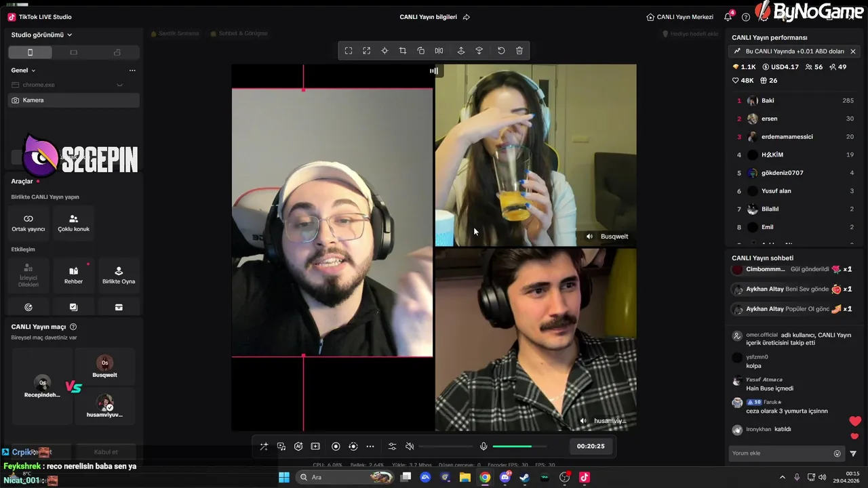Open the Genel more options ellipsis
The height and width of the screenshot is (488, 868).
pyautogui.click(x=132, y=70)
